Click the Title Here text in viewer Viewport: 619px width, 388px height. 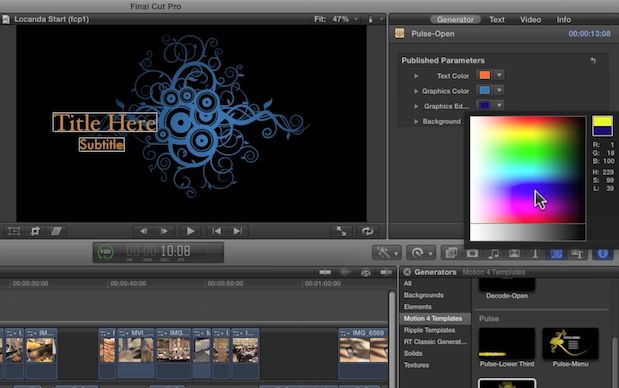click(105, 122)
